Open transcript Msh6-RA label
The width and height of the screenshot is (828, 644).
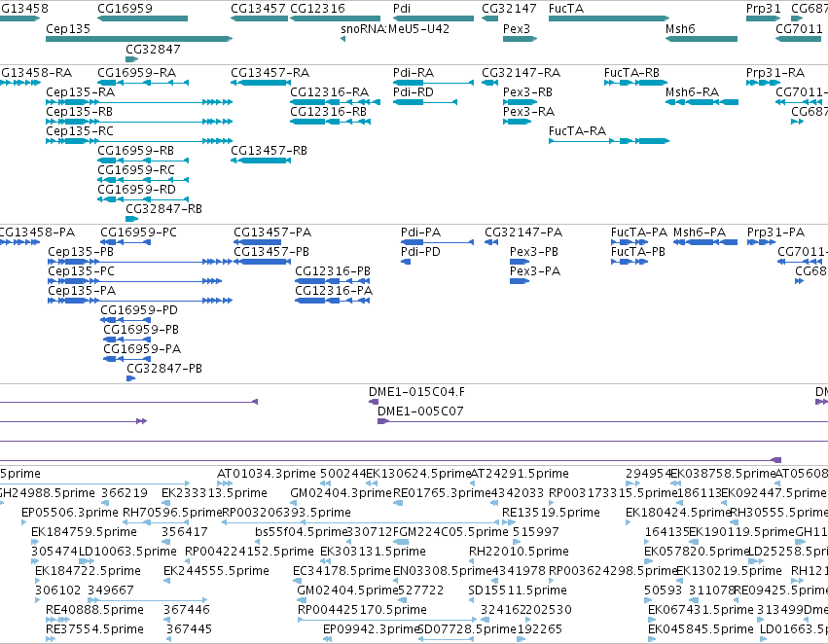click(x=693, y=92)
